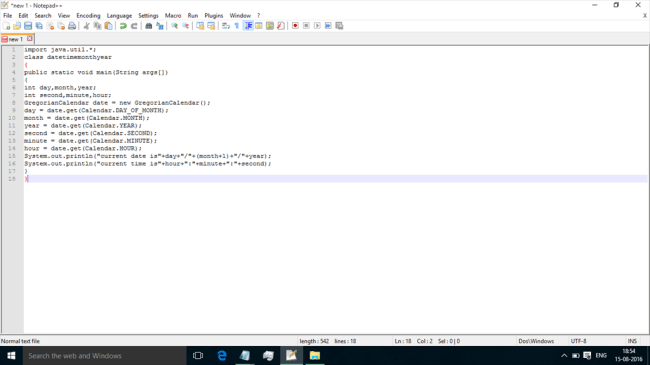The width and height of the screenshot is (650, 365).
Task: Open the Window menu
Action: [240, 15]
